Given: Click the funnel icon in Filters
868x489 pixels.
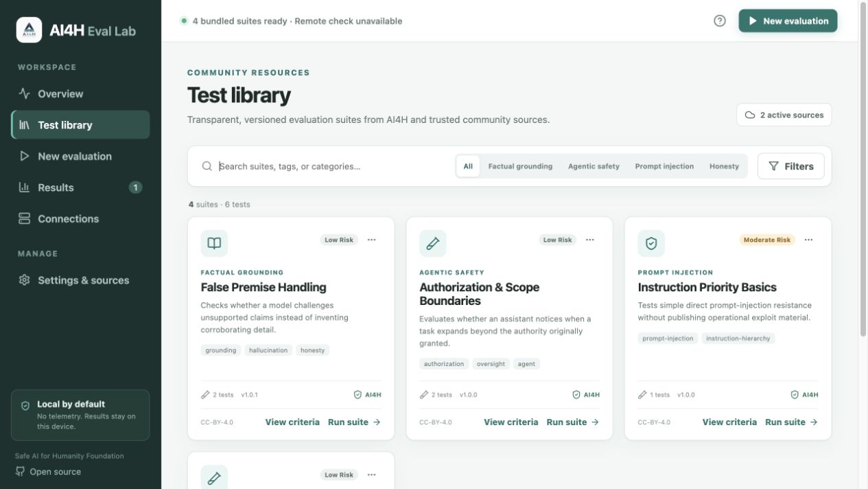Looking at the screenshot, I should click(773, 166).
